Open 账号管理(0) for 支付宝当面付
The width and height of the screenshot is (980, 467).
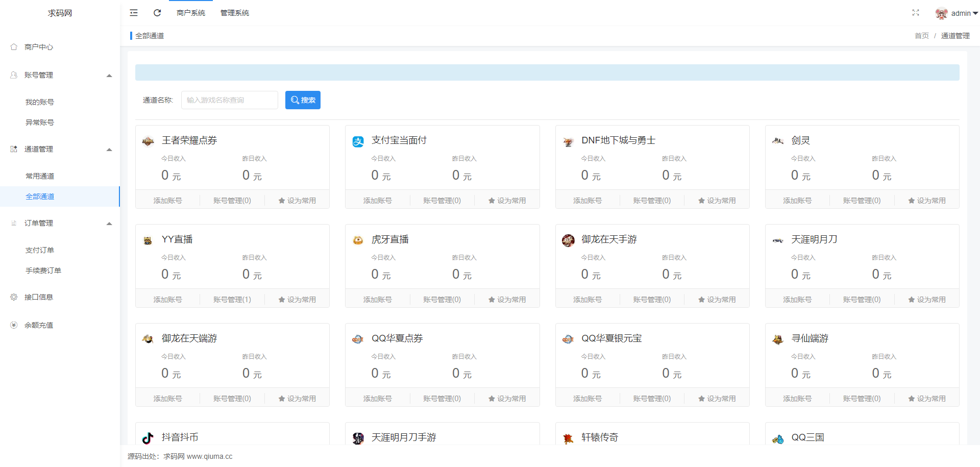(442, 201)
